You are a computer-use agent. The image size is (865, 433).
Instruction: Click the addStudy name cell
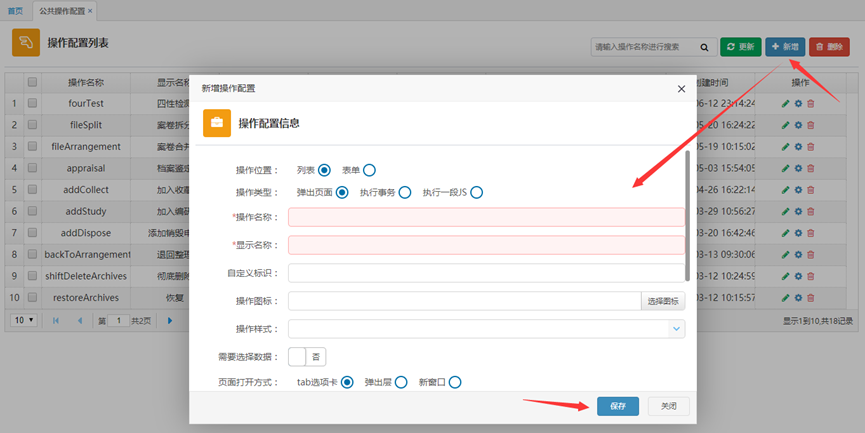coord(86,211)
